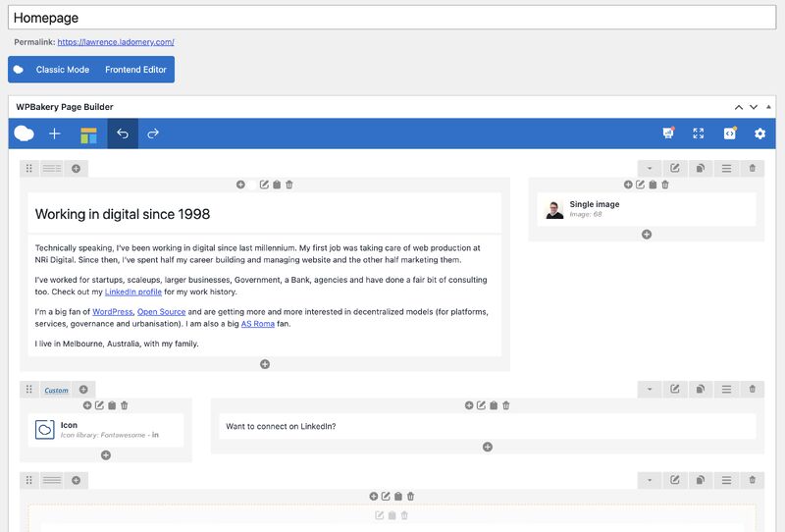This screenshot has width=785, height=532.
Task: Select the Single image thumbnail
Action: [x=554, y=209]
